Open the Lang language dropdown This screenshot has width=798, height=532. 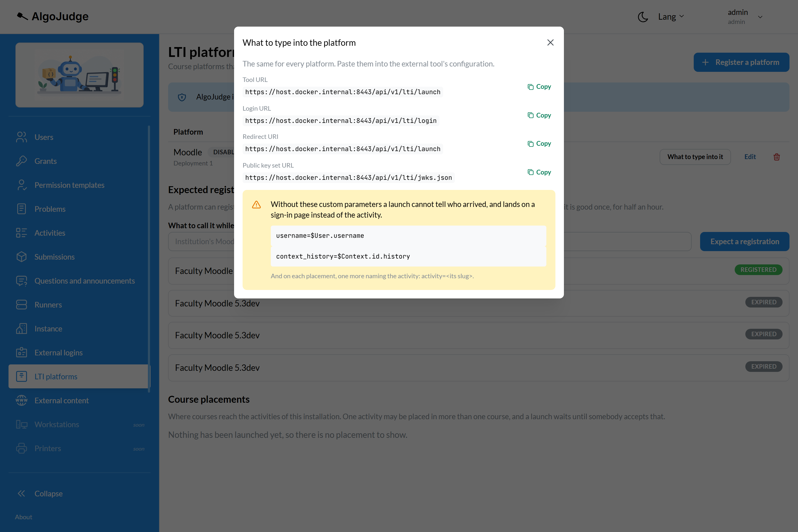[671, 16]
